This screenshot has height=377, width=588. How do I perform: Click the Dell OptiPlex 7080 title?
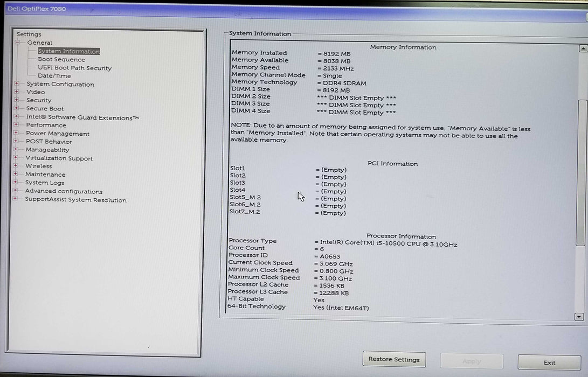click(x=37, y=9)
